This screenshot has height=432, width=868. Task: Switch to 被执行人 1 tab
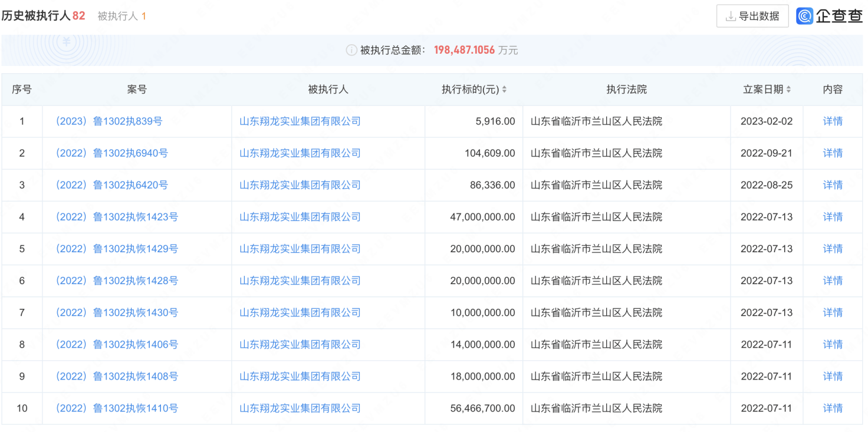click(121, 17)
